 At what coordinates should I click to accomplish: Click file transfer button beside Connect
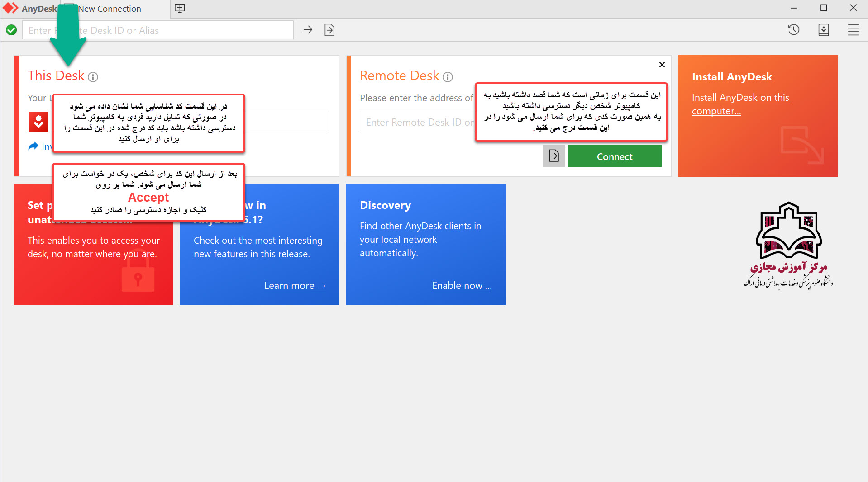click(x=553, y=156)
